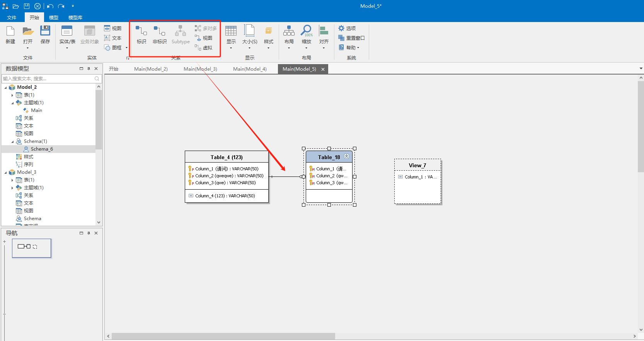Open the document tab list dropdown arrow
The width and height of the screenshot is (644, 341).
[x=641, y=69]
